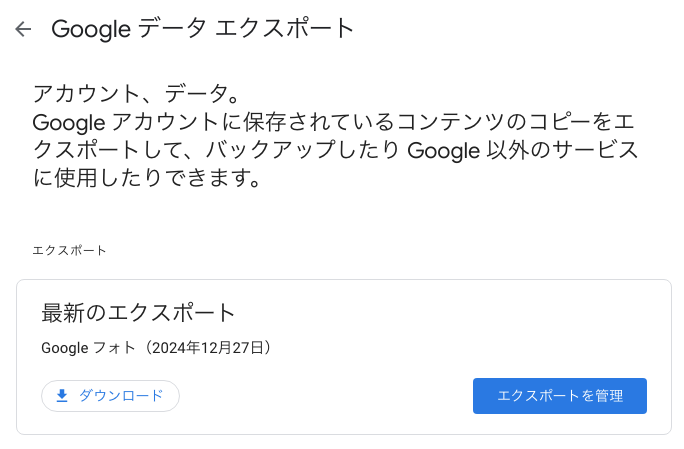Click the ダウンロード button label
This screenshot has height=449, width=684.
pyautogui.click(x=121, y=396)
